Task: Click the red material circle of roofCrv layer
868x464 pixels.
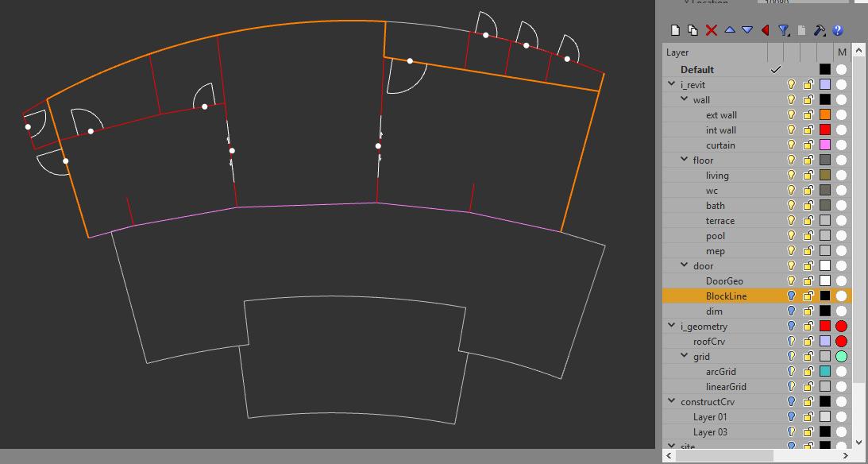Action: click(842, 342)
